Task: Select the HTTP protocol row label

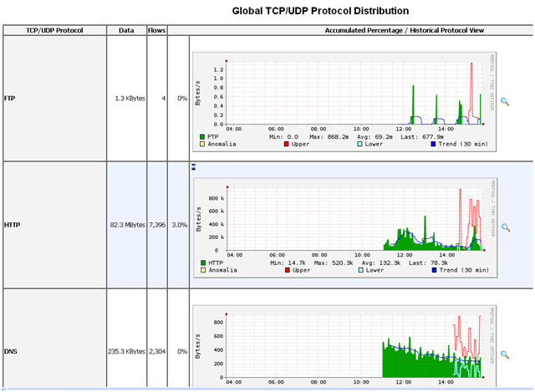Action: click(12, 226)
